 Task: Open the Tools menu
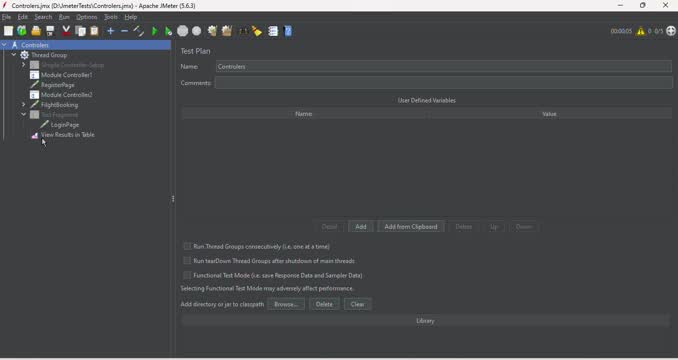click(111, 17)
